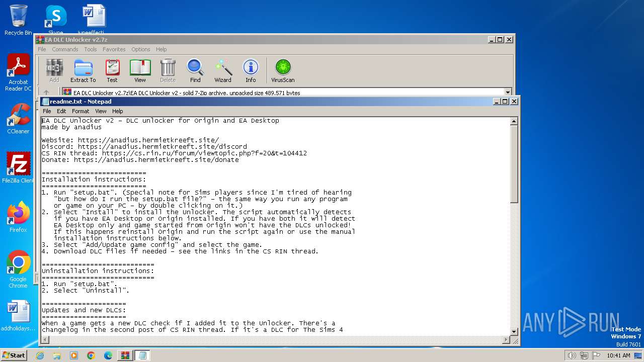Click Notepad vertical scroll up arrow

pos(514,121)
